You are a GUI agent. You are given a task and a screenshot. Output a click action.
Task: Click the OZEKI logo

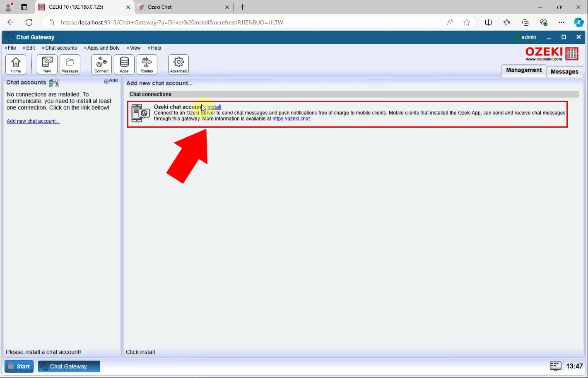coord(552,54)
